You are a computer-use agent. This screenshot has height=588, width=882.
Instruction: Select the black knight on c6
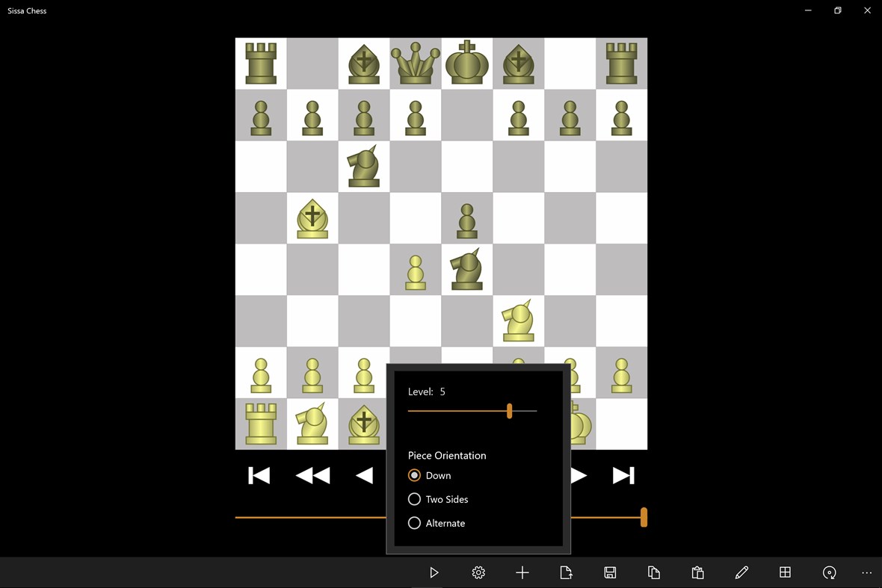[x=363, y=166]
